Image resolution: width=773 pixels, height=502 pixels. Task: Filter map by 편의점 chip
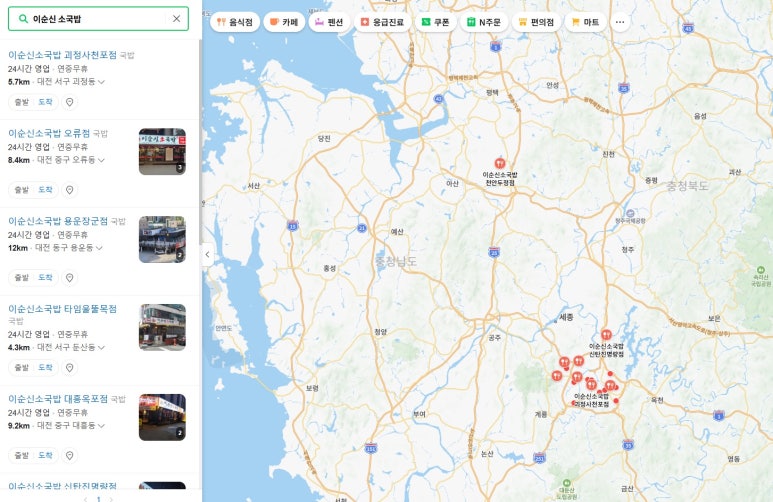pyautogui.click(x=536, y=22)
